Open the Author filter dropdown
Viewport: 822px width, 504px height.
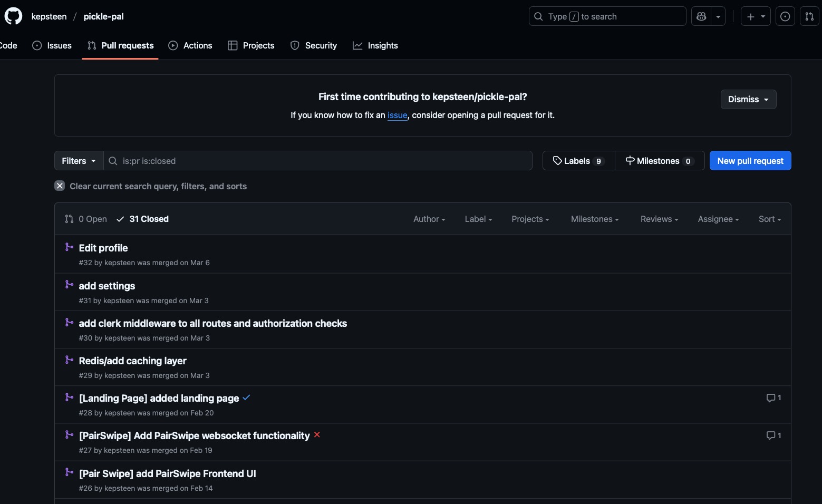coord(429,219)
